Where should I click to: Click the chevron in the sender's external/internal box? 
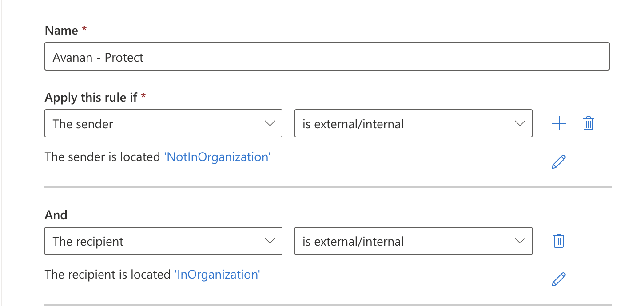tap(520, 124)
